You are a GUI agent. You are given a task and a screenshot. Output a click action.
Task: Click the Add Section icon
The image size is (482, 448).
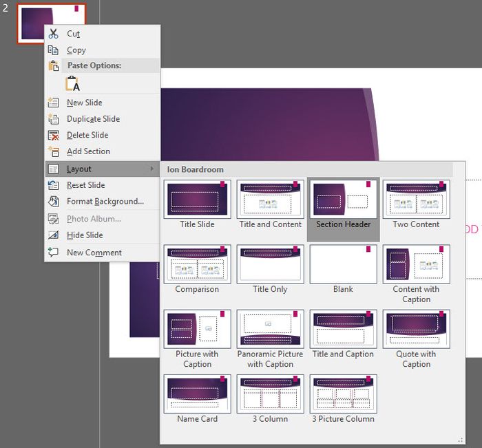(x=53, y=151)
